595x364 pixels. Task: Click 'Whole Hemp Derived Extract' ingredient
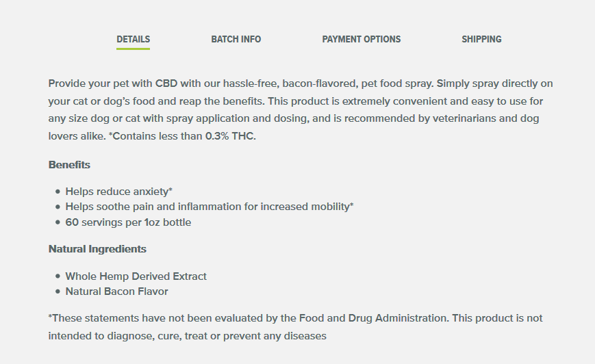(x=136, y=276)
